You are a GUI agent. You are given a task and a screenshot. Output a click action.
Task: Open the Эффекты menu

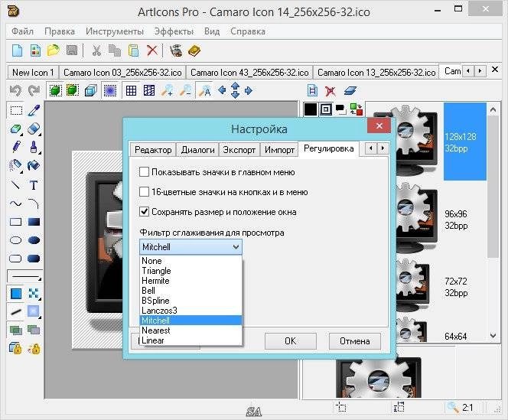point(174,31)
